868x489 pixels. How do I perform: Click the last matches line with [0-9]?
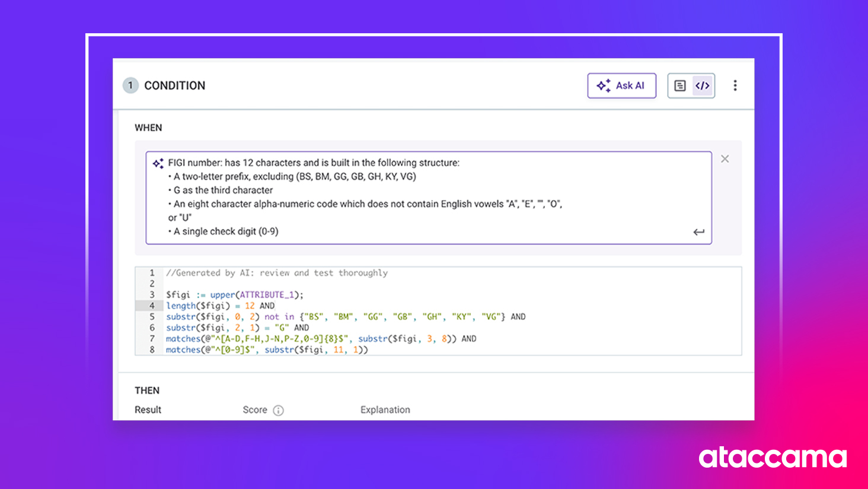point(266,350)
